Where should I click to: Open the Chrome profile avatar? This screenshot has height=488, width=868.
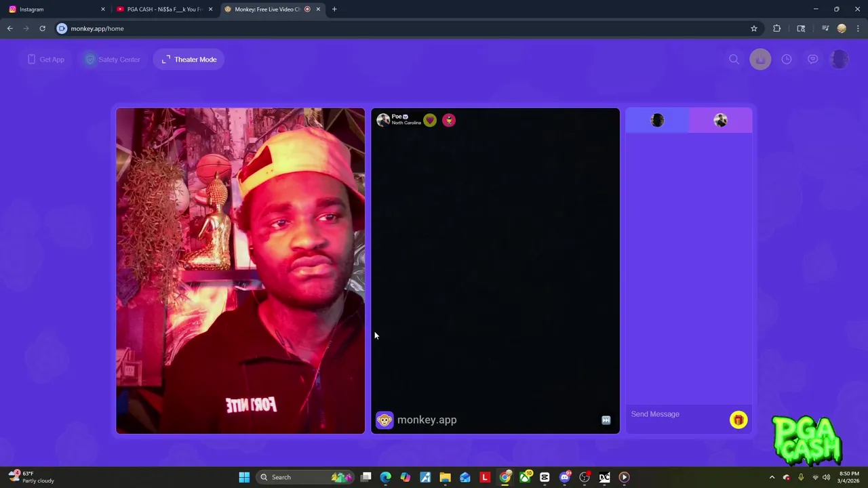point(842,28)
